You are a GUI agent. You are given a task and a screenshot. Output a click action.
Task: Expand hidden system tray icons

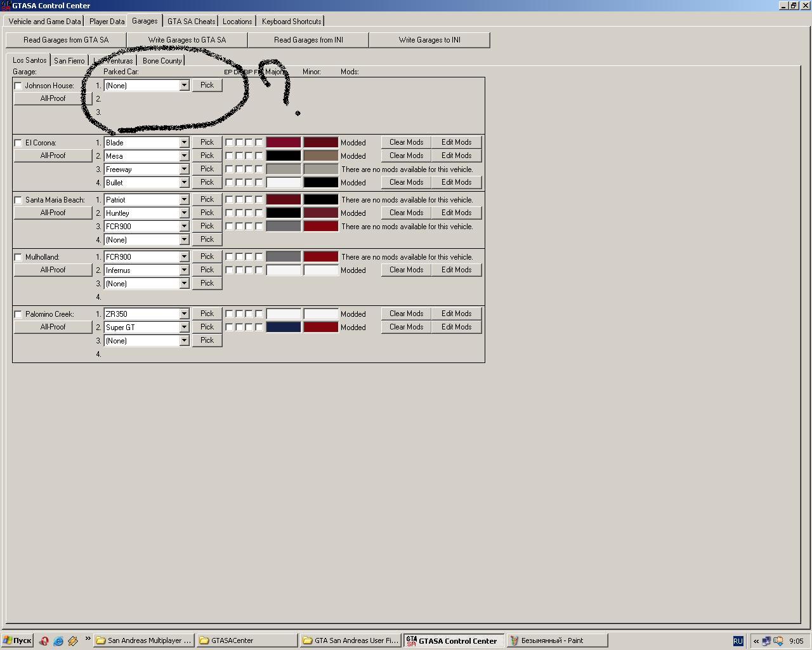coord(756,640)
